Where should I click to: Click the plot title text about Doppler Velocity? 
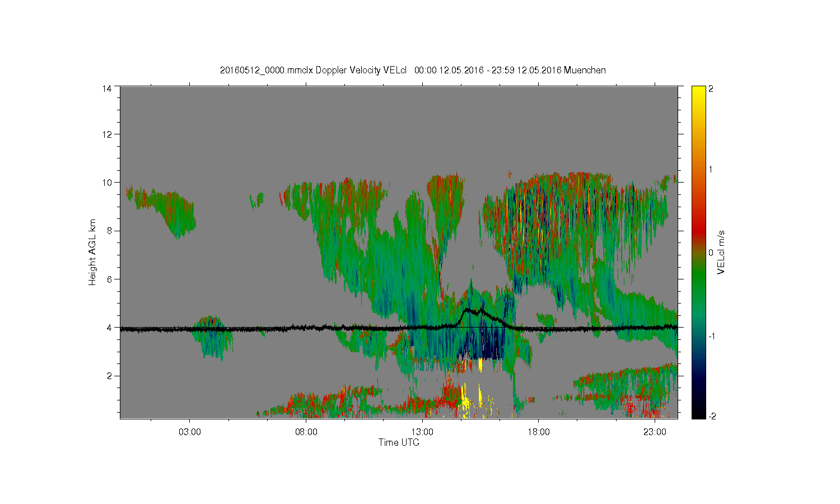pos(413,70)
